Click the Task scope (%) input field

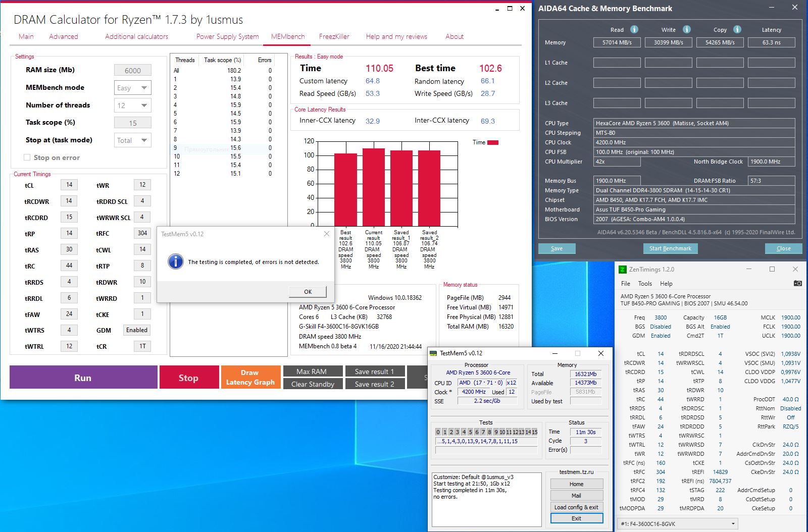tap(133, 123)
